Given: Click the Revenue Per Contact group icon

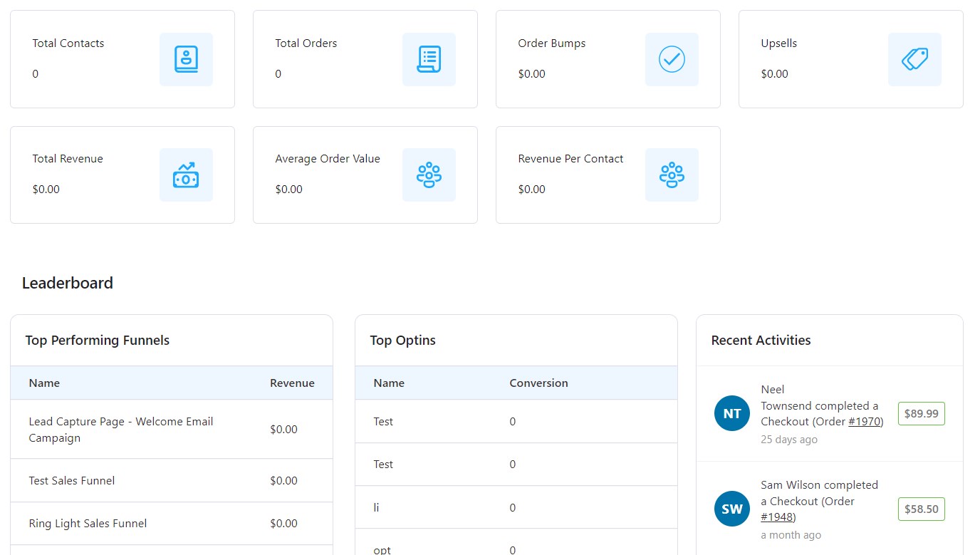Looking at the screenshot, I should pos(672,175).
